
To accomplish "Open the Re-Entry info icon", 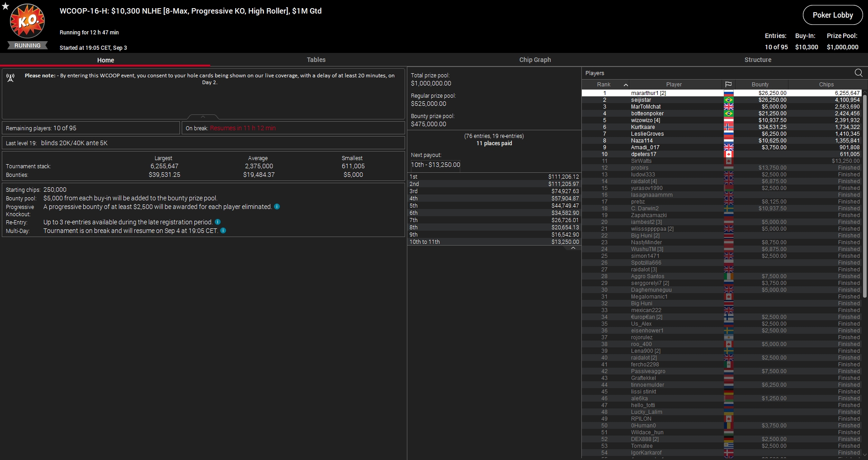I will 218,222.
